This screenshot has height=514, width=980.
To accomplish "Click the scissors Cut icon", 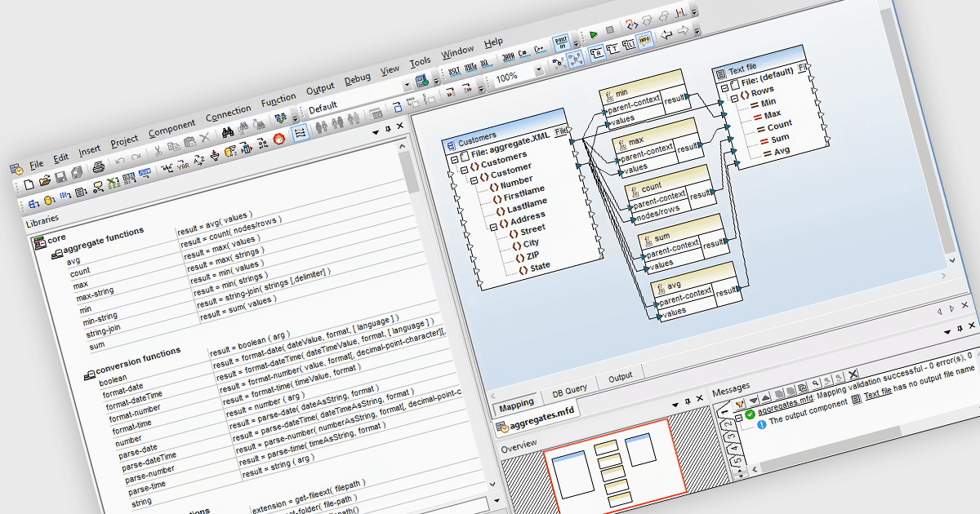I will 158,151.
